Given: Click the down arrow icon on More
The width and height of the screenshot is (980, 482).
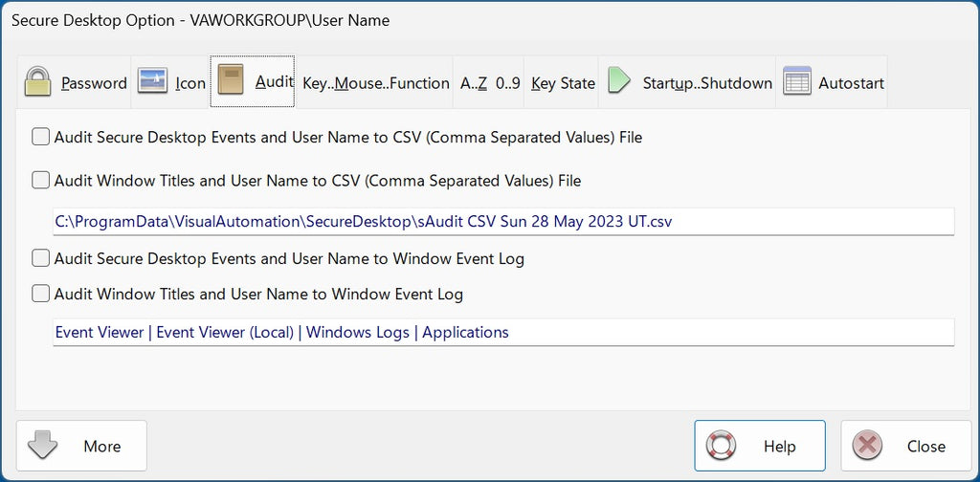Looking at the screenshot, I should (44, 446).
